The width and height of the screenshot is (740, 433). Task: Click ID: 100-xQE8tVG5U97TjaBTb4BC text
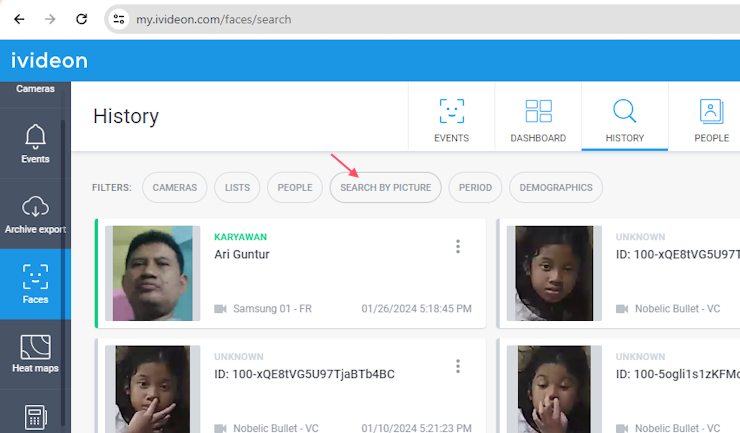tap(304, 374)
